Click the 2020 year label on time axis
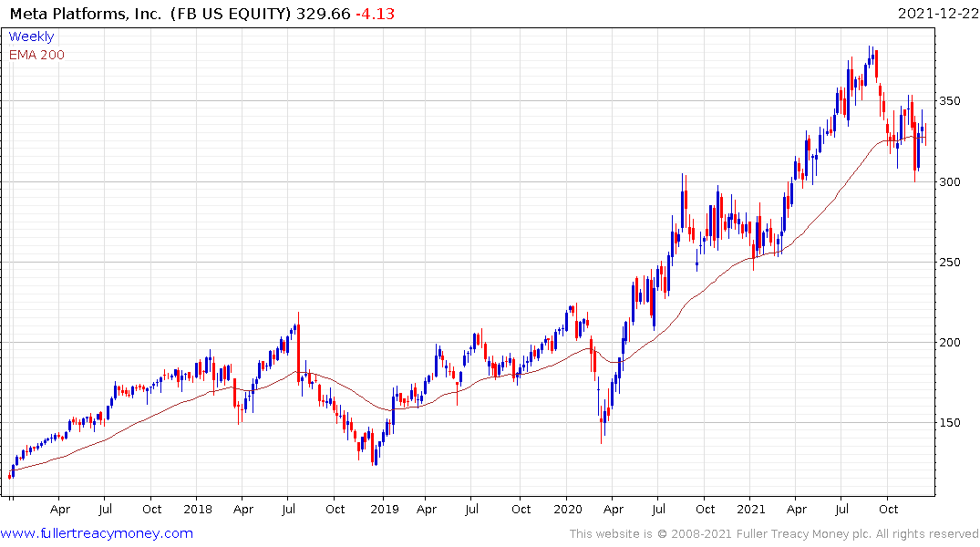Image resolution: width=980 pixels, height=547 pixels. tap(568, 509)
